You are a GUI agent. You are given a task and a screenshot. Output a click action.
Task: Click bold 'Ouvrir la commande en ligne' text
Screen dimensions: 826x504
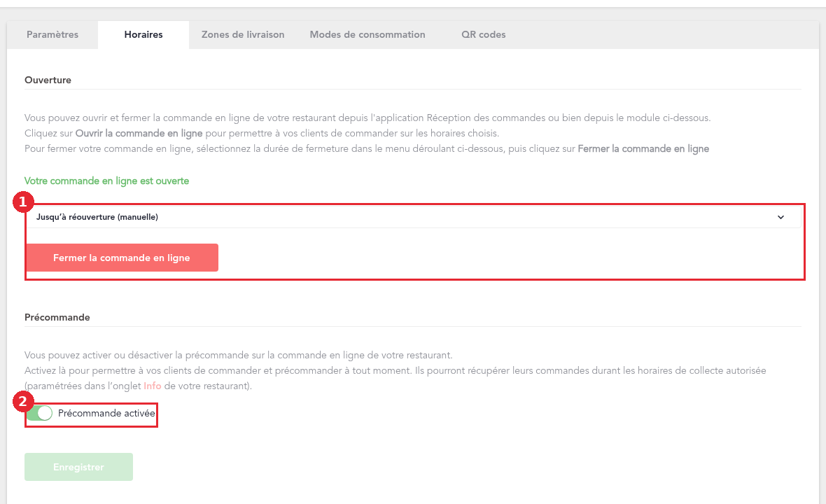coord(139,133)
